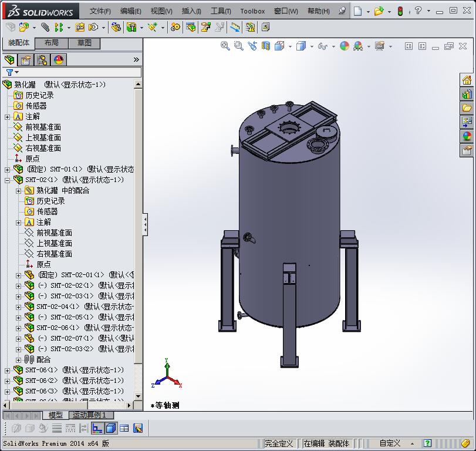Collapse the SHT-02<1> subassembly node
Screen dimensions: 476x451
coord(7,180)
